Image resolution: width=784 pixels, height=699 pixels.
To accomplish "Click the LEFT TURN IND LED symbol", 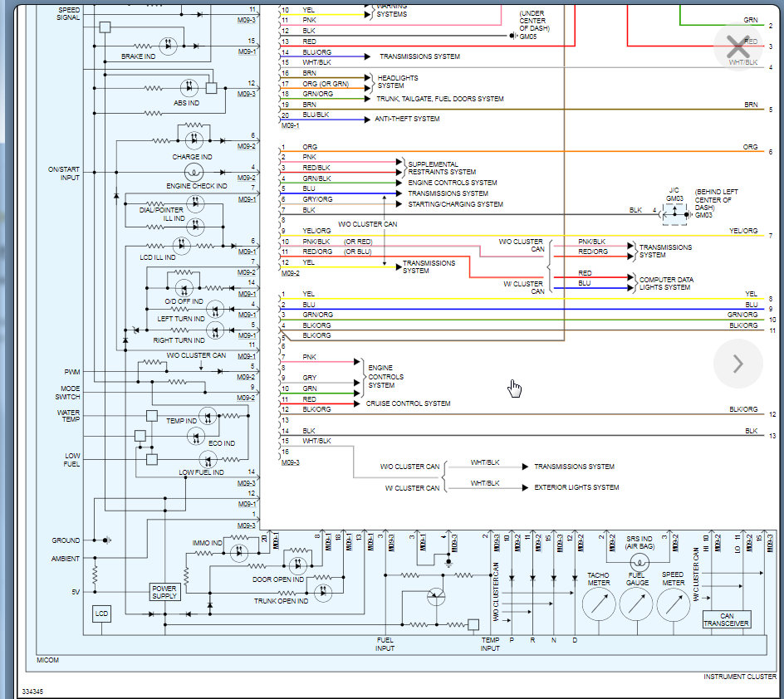I will pos(215,310).
